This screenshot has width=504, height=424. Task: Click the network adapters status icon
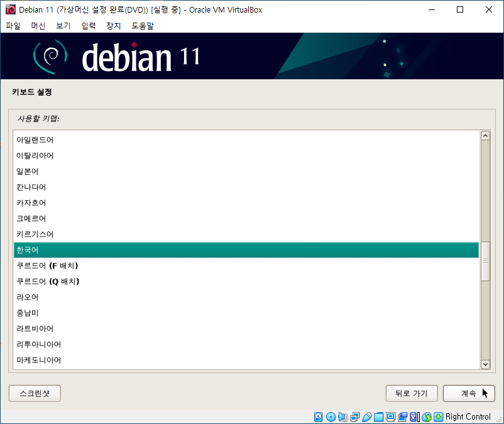[355, 416]
